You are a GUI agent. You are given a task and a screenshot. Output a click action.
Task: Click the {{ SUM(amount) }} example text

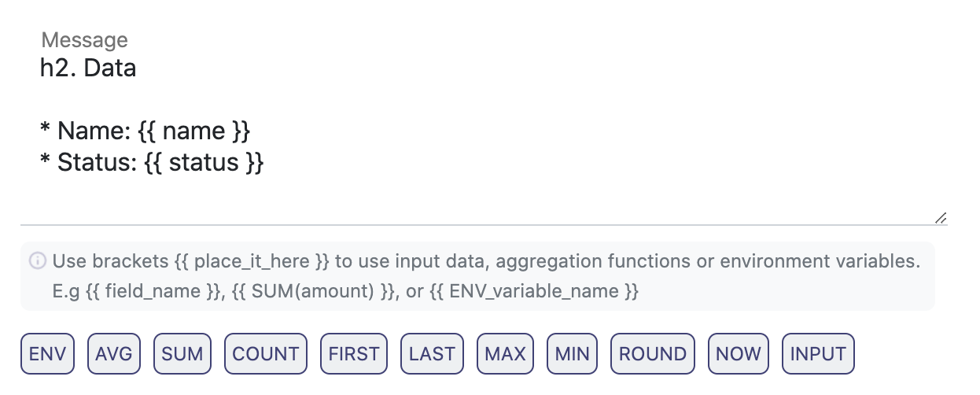tap(314, 291)
